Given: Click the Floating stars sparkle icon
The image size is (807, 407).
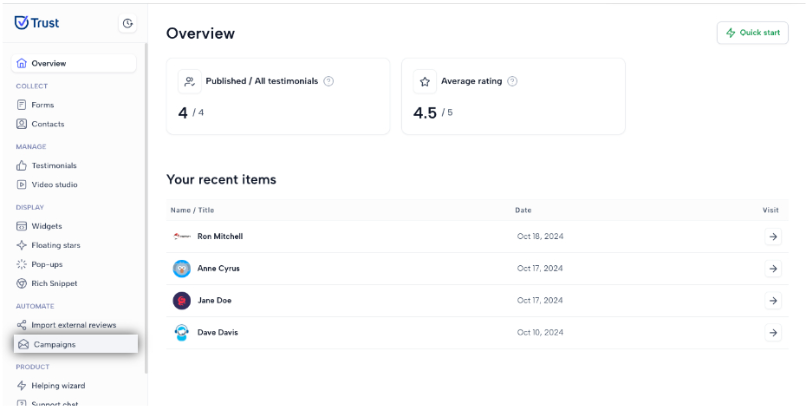Looking at the screenshot, I should pyautogui.click(x=22, y=245).
